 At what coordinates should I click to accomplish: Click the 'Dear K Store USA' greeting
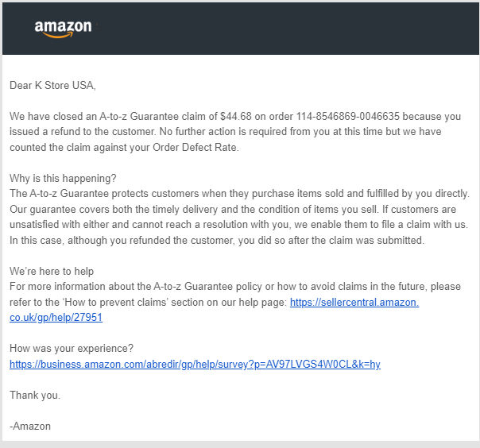pyautogui.click(x=52, y=85)
